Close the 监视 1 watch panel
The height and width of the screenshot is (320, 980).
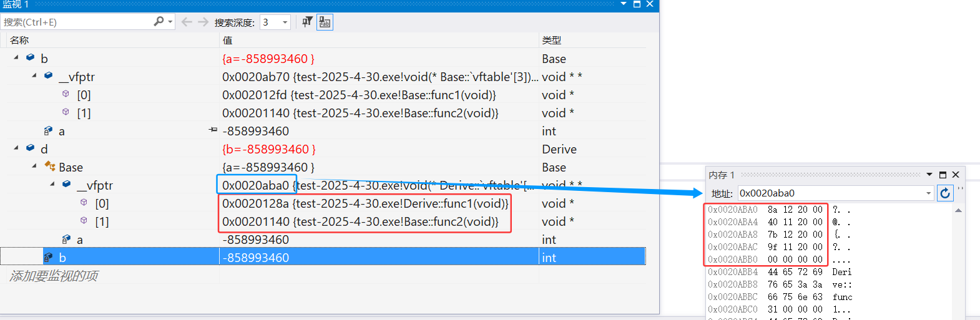pos(650,4)
